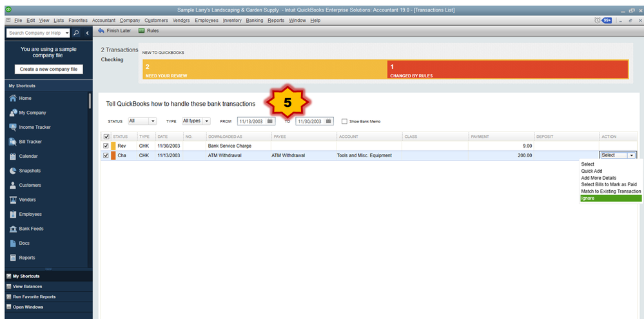Open the Reports menu in menu bar
Image resolution: width=644 pixels, height=319 pixels.
click(276, 20)
